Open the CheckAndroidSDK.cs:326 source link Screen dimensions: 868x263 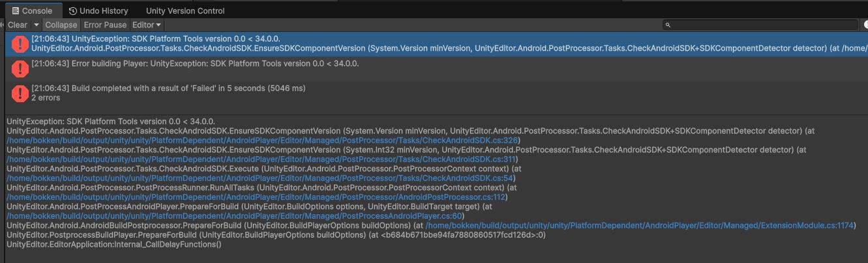(263, 140)
